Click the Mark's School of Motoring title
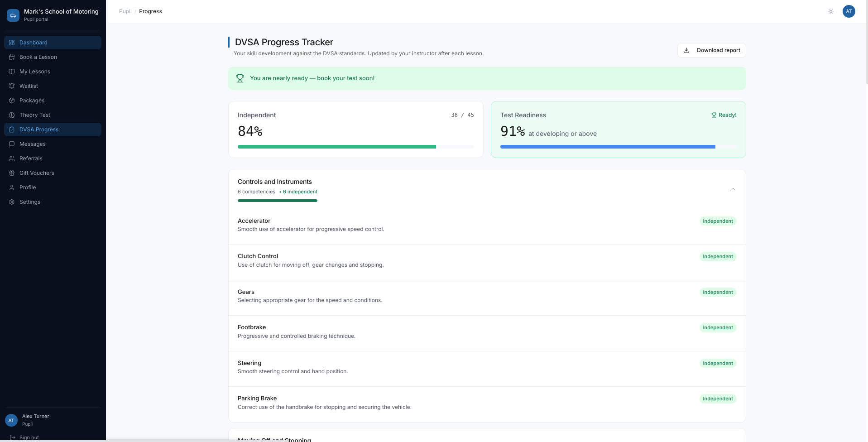Viewport: 868px width, 442px height. click(61, 12)
